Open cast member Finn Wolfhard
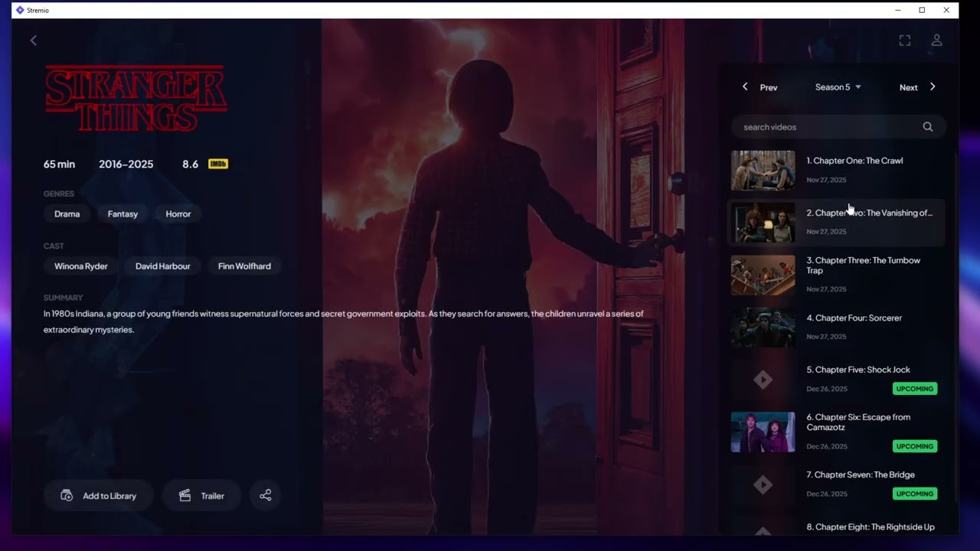The image size is (980, 551). tap(244, 266)
